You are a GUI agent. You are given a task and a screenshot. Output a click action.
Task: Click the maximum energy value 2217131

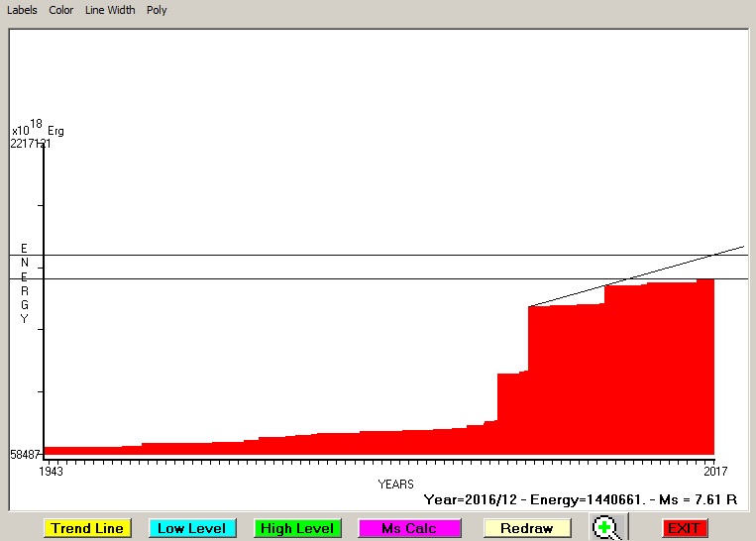[32, 144]
